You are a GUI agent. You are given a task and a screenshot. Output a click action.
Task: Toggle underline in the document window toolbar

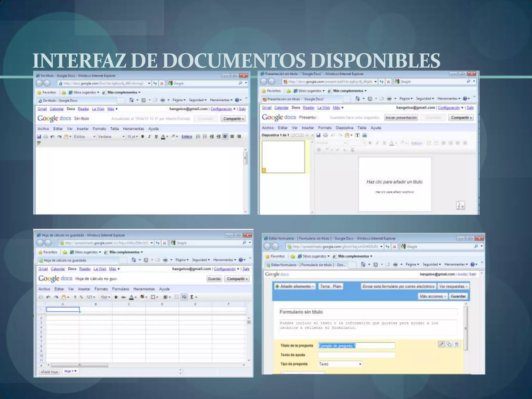click(156, 137)
